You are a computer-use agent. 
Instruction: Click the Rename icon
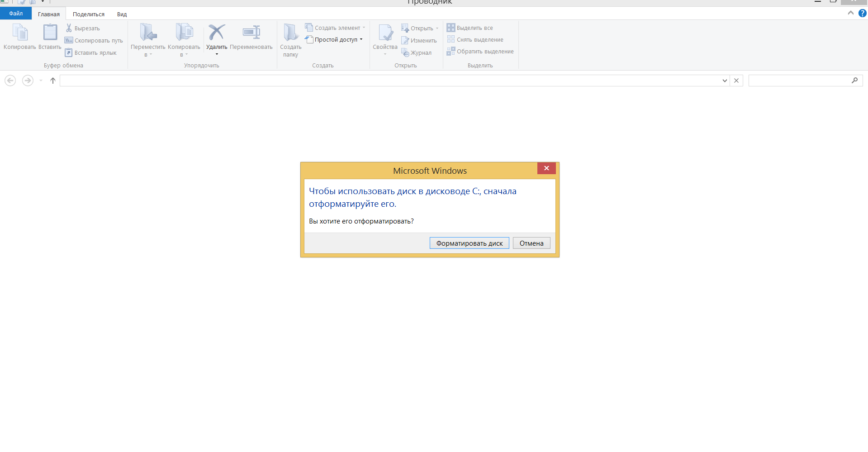[251, 33]
